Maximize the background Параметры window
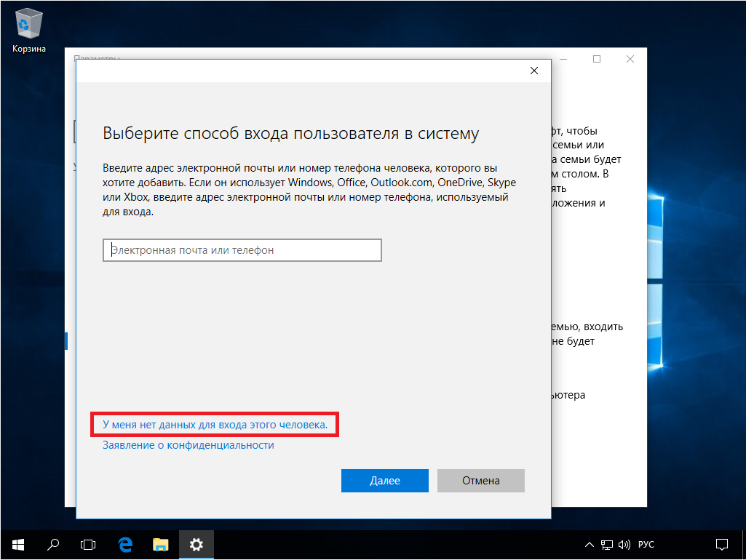The image size is (746, 560). [x=597, y=59]
